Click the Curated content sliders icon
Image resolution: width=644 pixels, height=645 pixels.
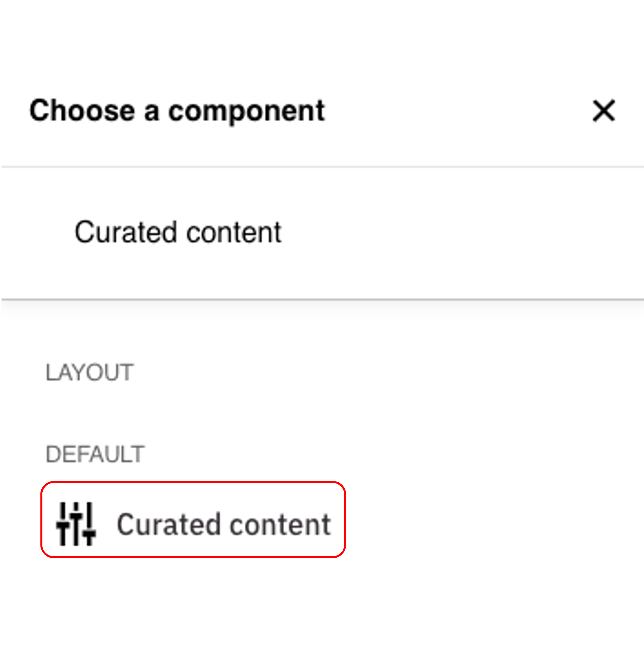(x=76, y=524)
